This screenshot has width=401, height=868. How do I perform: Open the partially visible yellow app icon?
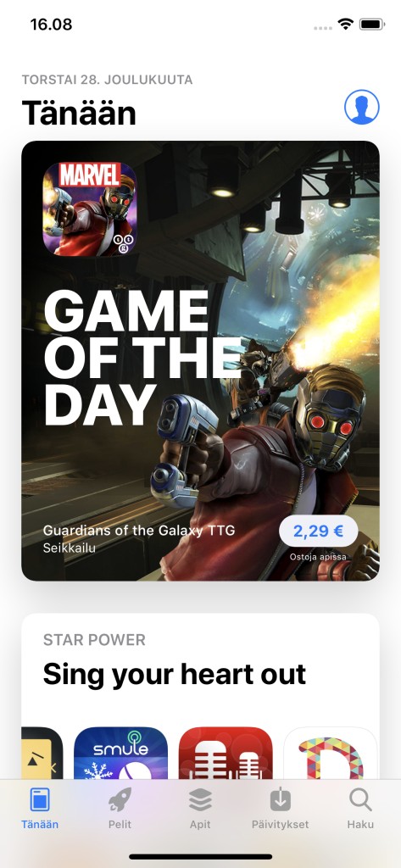pos(42,754)
